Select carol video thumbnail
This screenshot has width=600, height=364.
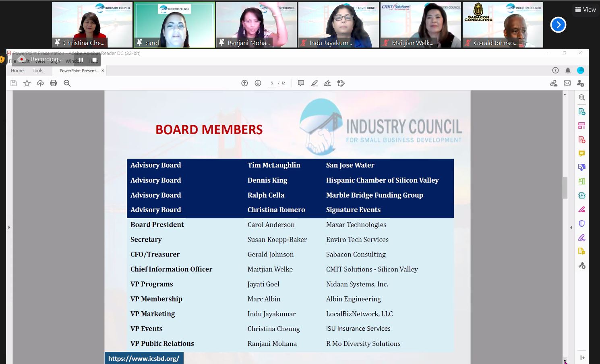pos(174,25)
